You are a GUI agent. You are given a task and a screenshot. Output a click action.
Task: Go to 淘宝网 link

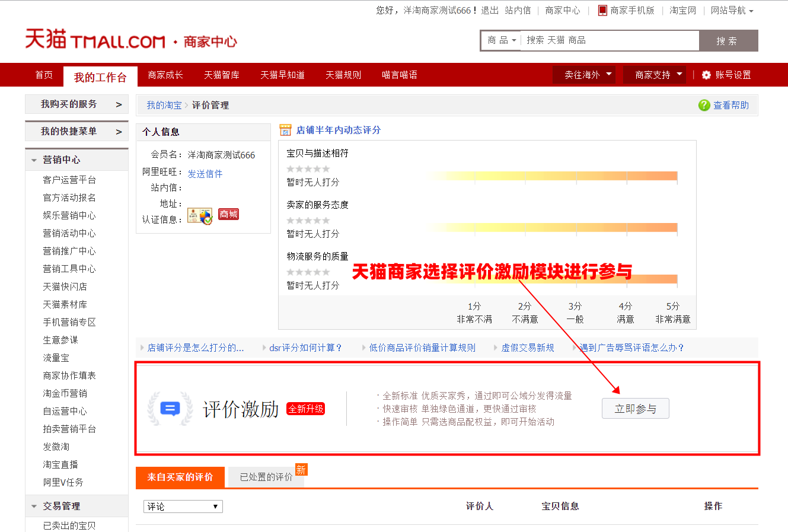click(x=682, y=10)
